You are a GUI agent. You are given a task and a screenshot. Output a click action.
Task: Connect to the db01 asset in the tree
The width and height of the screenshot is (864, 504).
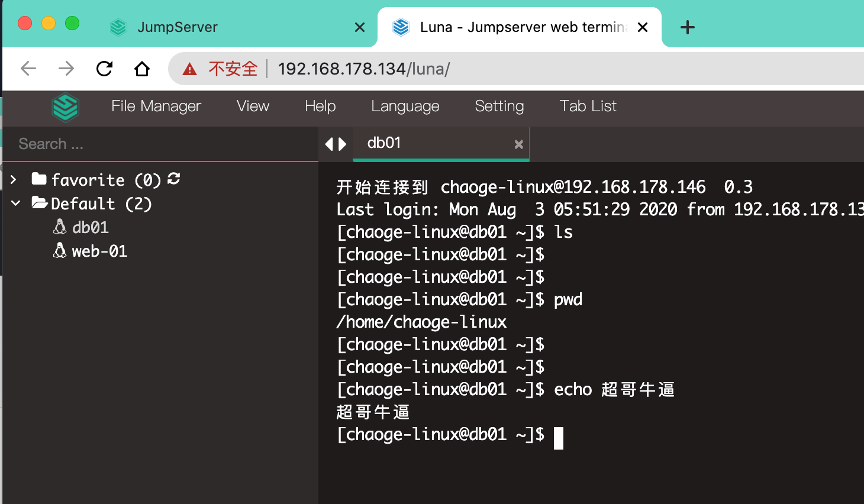click(x=91, y=228)
